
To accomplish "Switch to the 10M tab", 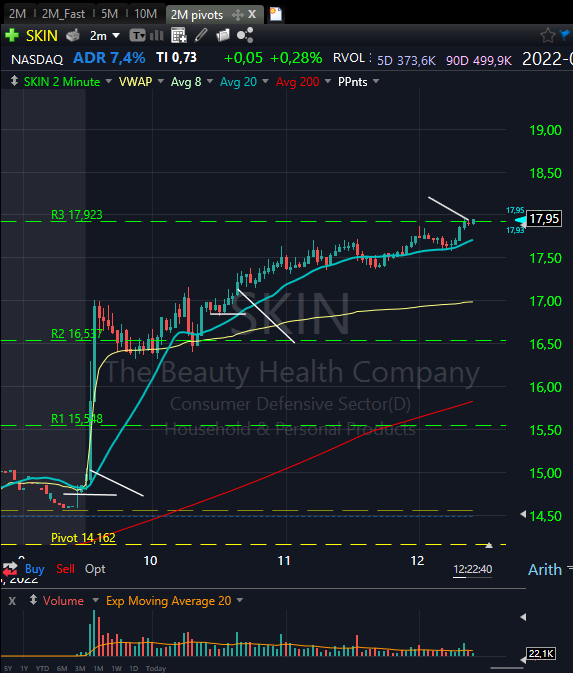I will (x=146, y=14).
